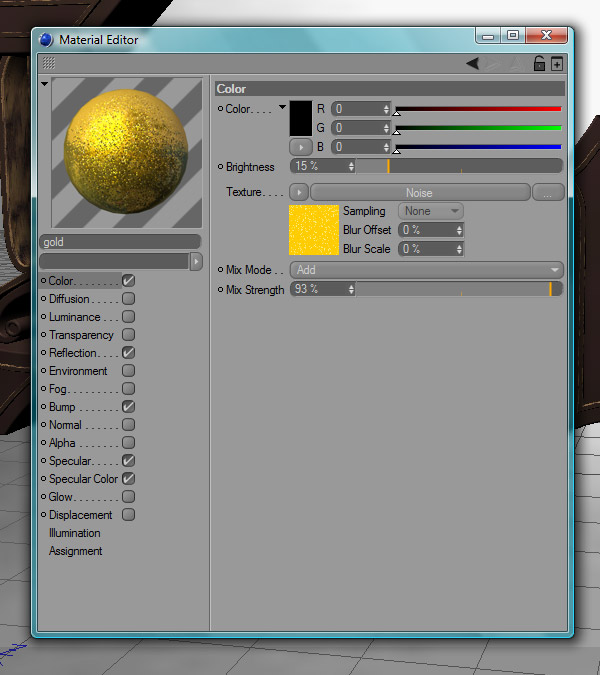600x675 pixels.
Task: Click the Blur Offset stepper arrows
Action: 459,230
